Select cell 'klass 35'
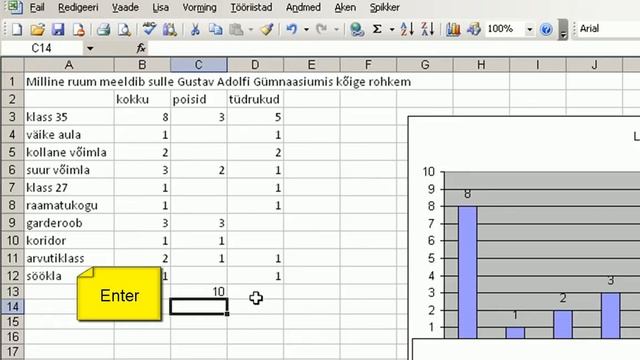This screenshot has width=640, height=360. [69, 117]
